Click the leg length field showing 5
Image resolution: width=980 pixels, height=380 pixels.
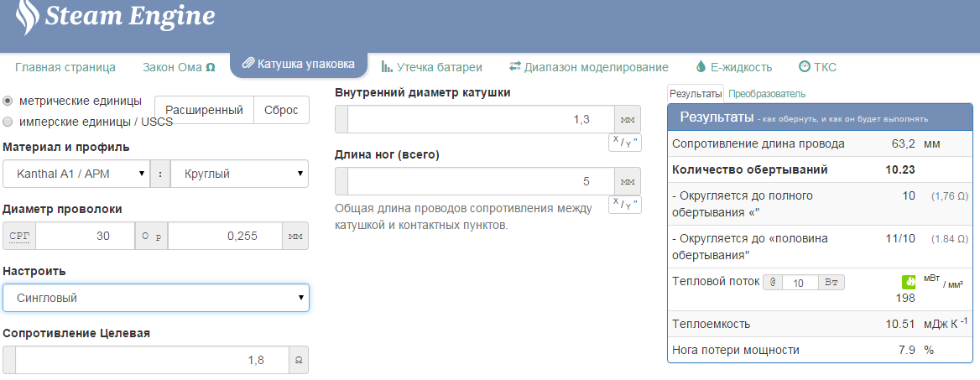point(481,181)
